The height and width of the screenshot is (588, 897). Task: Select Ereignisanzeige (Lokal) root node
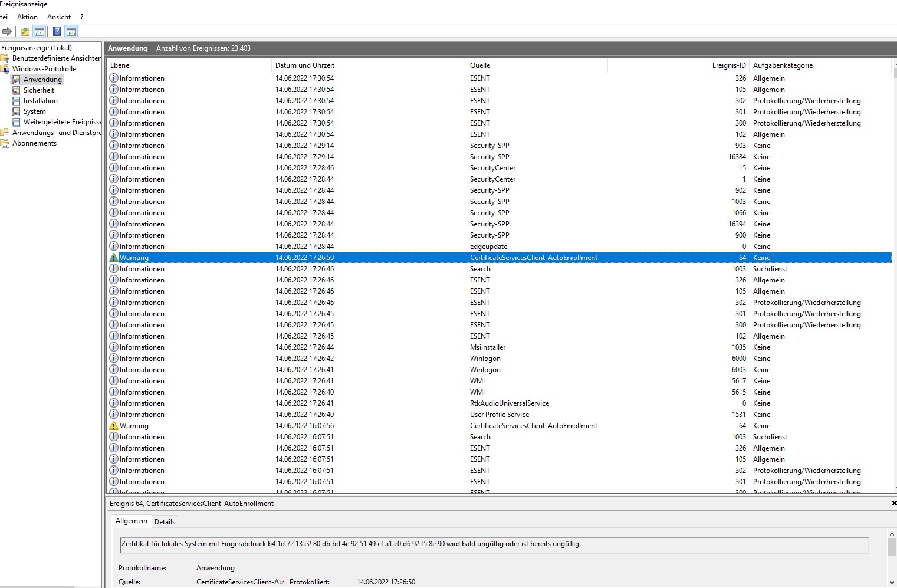click(x=37, y=48)
